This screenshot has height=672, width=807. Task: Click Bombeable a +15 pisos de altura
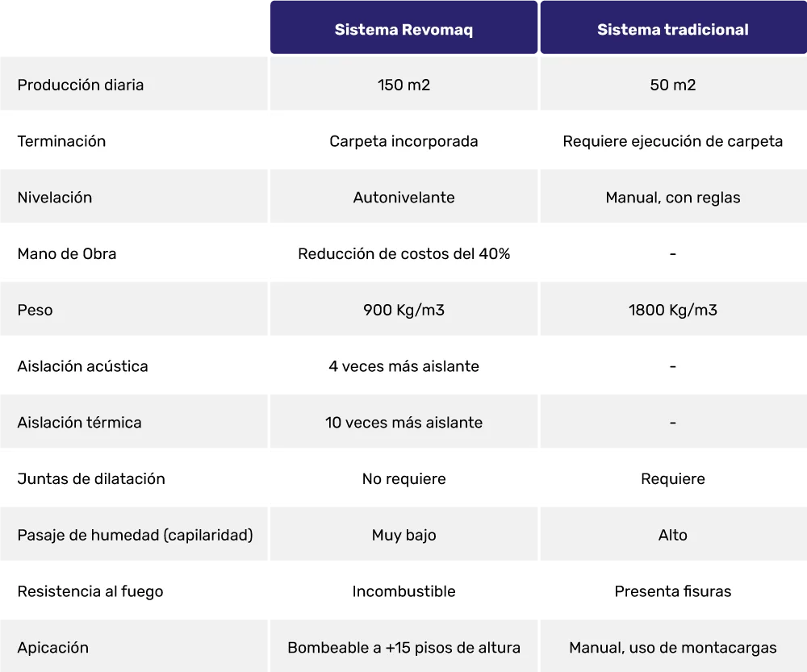point(404,648)
